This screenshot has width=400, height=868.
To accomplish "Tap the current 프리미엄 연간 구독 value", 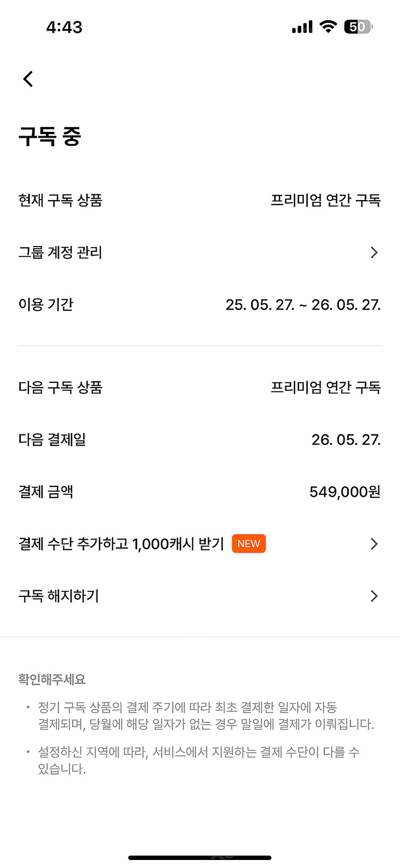I will (325, 200).
